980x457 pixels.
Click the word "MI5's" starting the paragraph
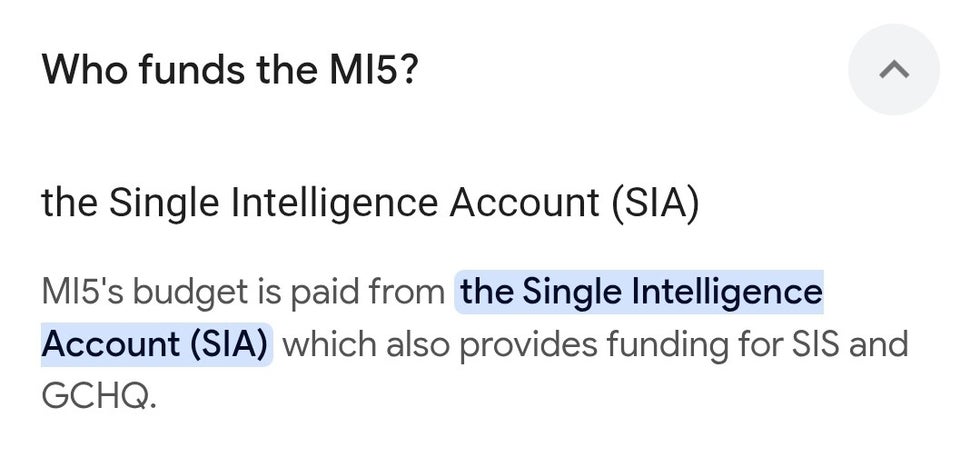click(x=83, y=292)
